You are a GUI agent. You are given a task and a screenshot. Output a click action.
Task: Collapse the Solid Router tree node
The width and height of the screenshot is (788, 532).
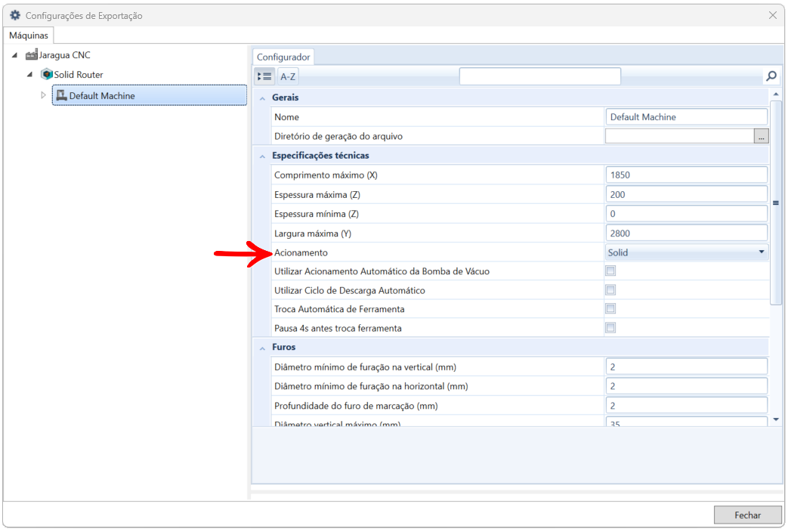(x=29, y=74)
